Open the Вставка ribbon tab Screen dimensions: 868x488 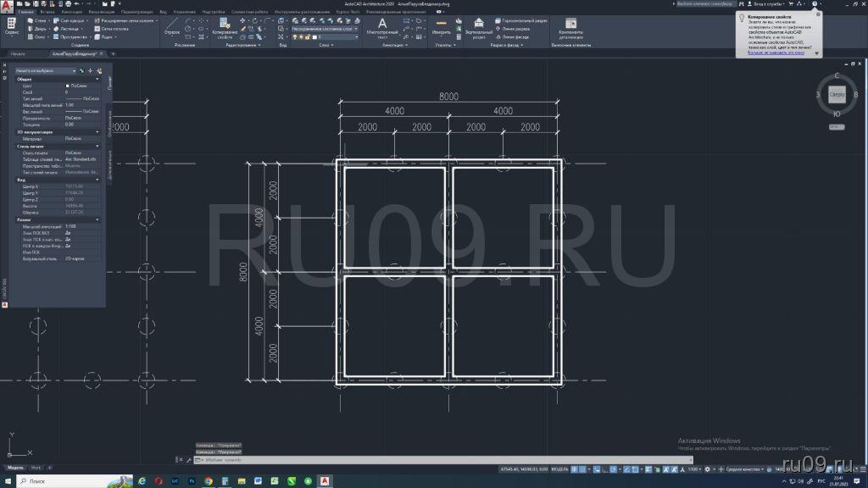click(47, 12)
